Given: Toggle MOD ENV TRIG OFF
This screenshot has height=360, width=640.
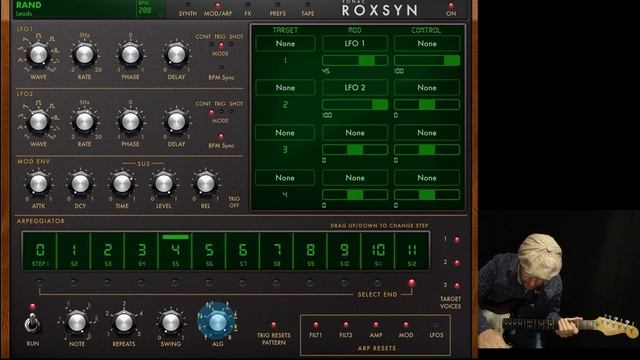Looking at the screenshot, I should coord(234,189).
